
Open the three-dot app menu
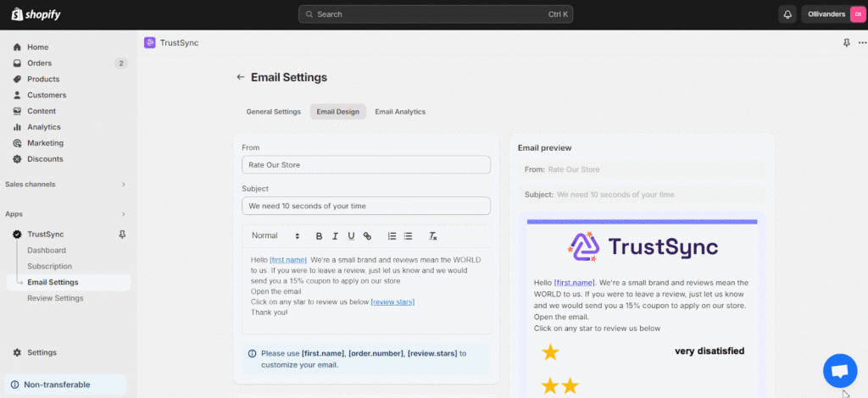click(862, 43)
